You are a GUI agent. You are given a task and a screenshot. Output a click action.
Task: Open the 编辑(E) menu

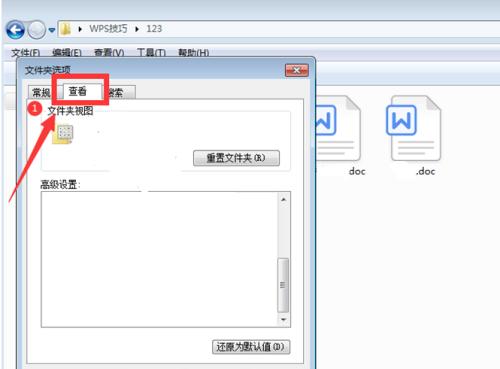point(67,53)
